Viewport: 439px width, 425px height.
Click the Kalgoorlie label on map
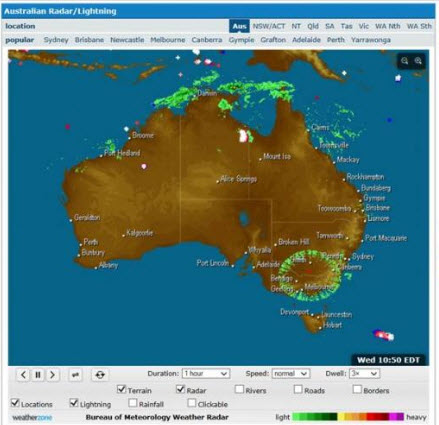(140, 233)
